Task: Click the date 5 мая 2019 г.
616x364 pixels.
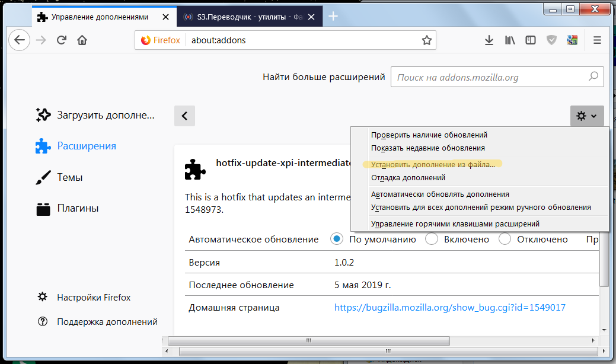Action: 363,285
